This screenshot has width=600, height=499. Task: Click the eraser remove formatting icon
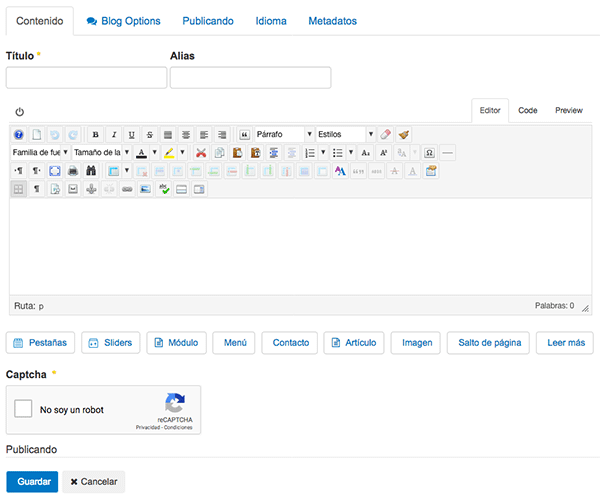point(386,134)
